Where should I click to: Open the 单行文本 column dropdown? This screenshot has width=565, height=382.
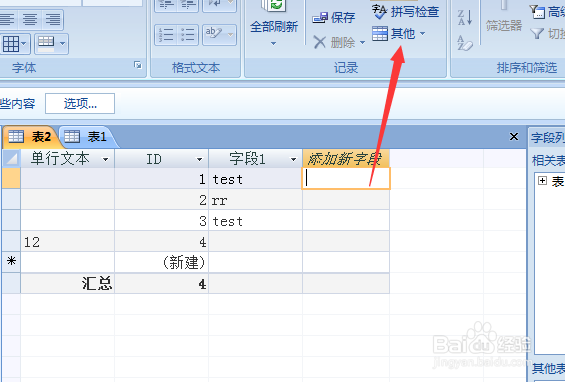pos(105,159)
